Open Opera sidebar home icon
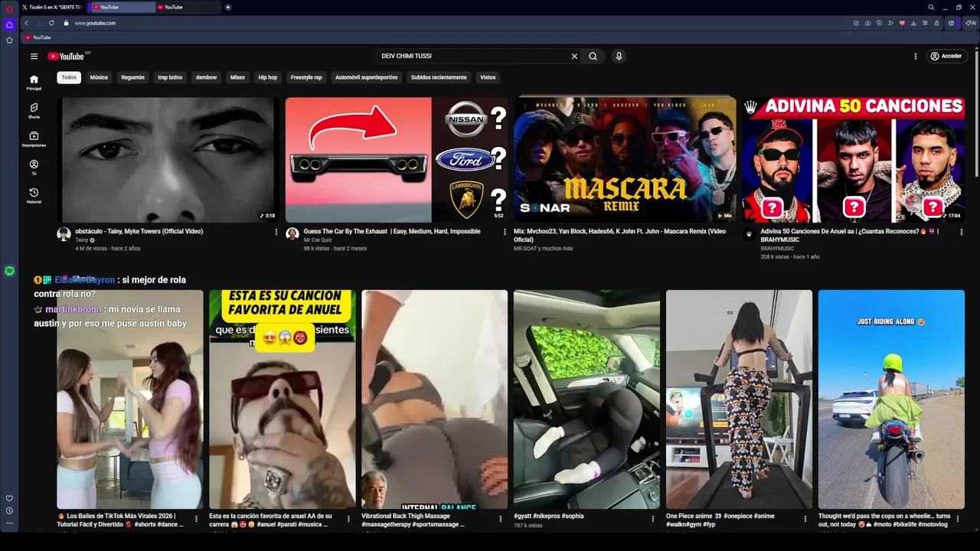The width and height of the screenshot is (980, 551). [9, 25]
